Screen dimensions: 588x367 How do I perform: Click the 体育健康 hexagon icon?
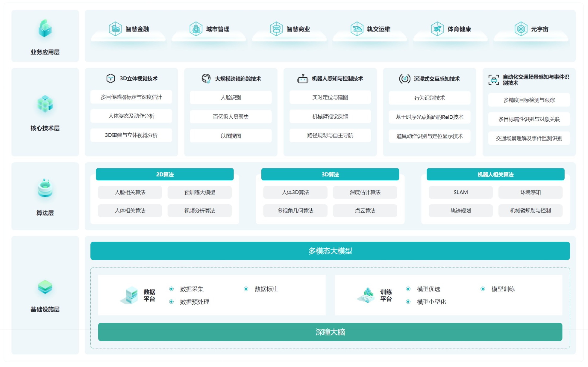pyautogui.click(x=437, y=29)
